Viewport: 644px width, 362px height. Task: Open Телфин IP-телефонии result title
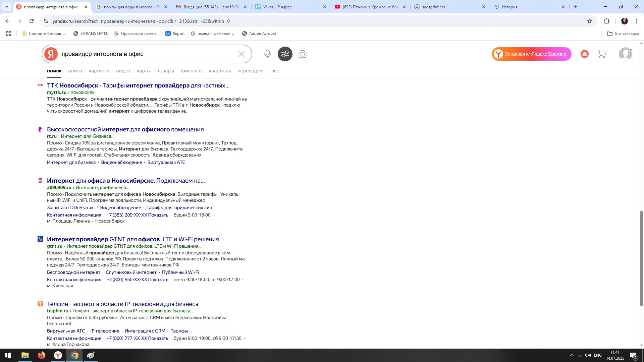point(122,304)
